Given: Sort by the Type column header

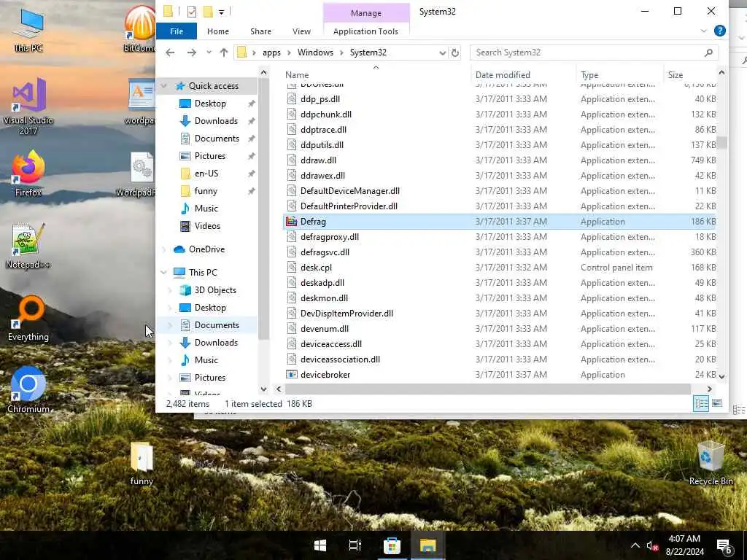Looking at the screenshot, I should click(620, 75).
